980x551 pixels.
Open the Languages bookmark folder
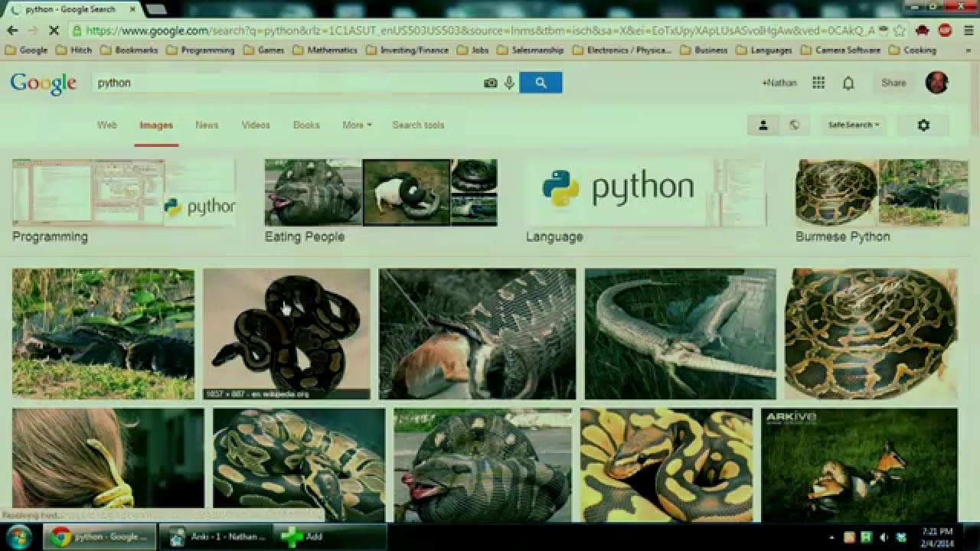[764, 50]
